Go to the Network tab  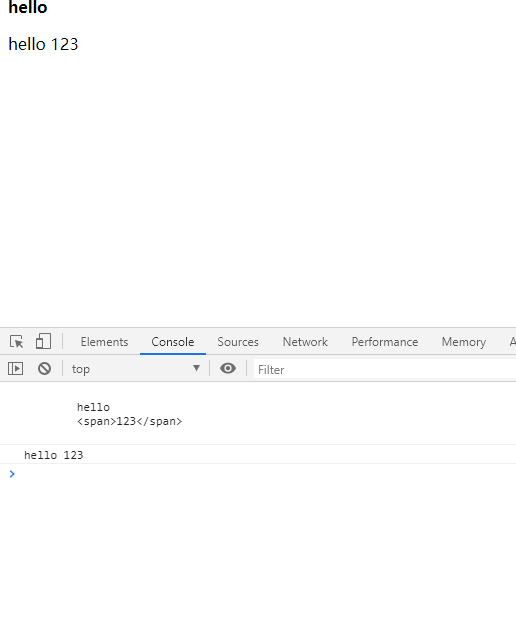[305, 342]
